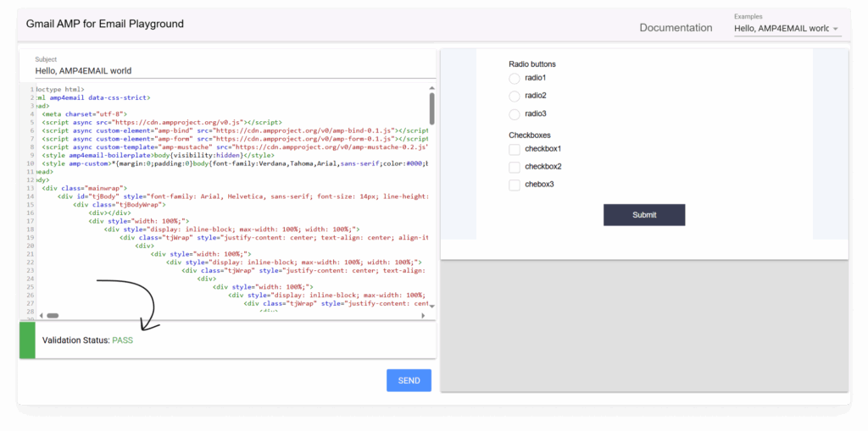Image resolution: width=868 pixels, height=431 pixels.
Task: Select the radio1 radio button
Action: tap(514, 78)
